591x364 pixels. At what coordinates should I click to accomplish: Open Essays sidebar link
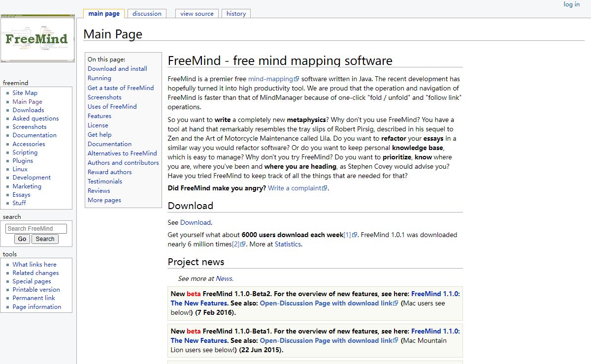pyautogui.click(x=22, y=195)
